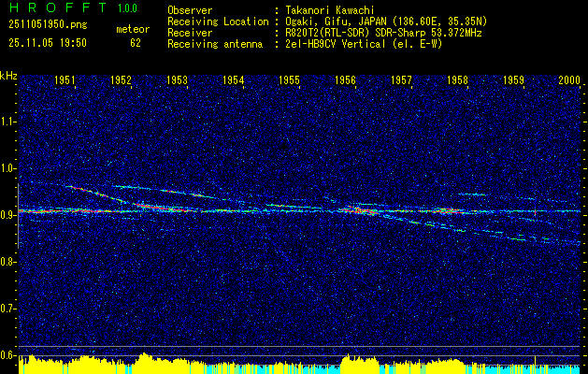Click the 1958 time axis marker

coord(457,79)
